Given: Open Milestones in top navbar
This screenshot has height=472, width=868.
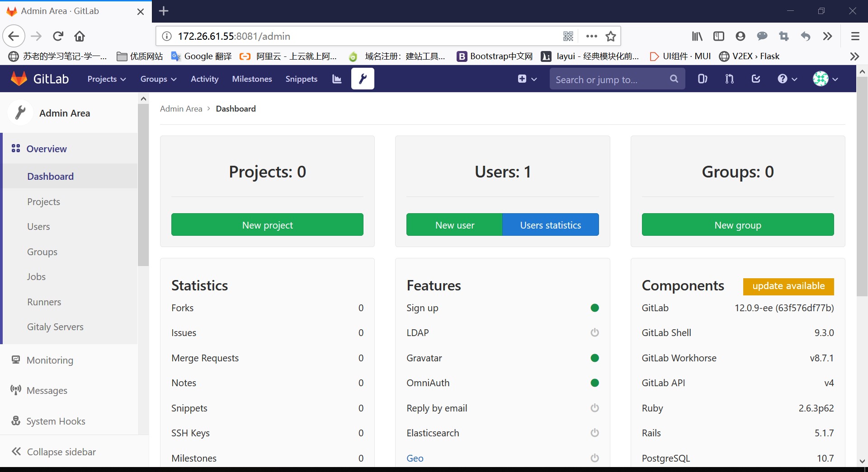Looking at the screenshot, I should pyautogui.click(x=252, y=79).
